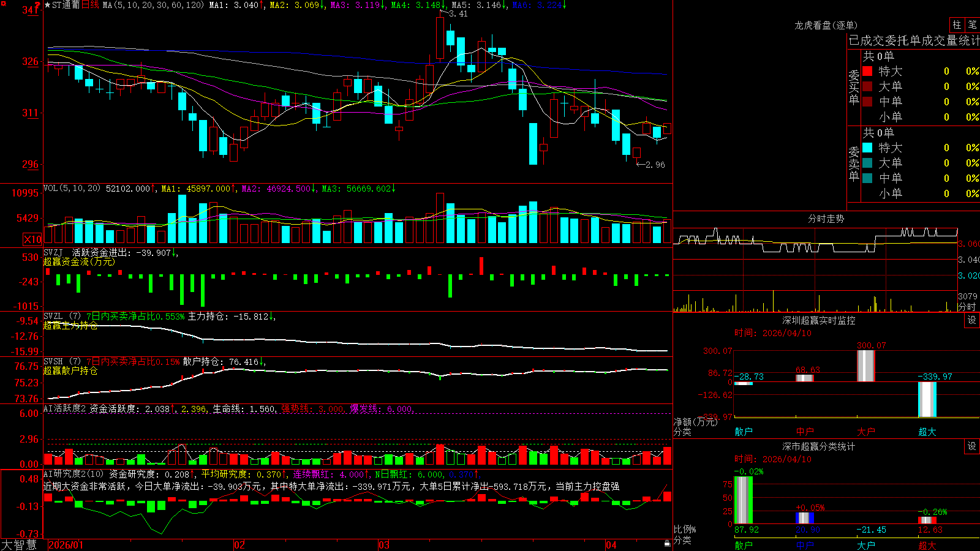Viewport: 980px width, 551px height.
Task: Click the -21.45 大户 value in 分类统计
Action: click(x=871, y=530)
